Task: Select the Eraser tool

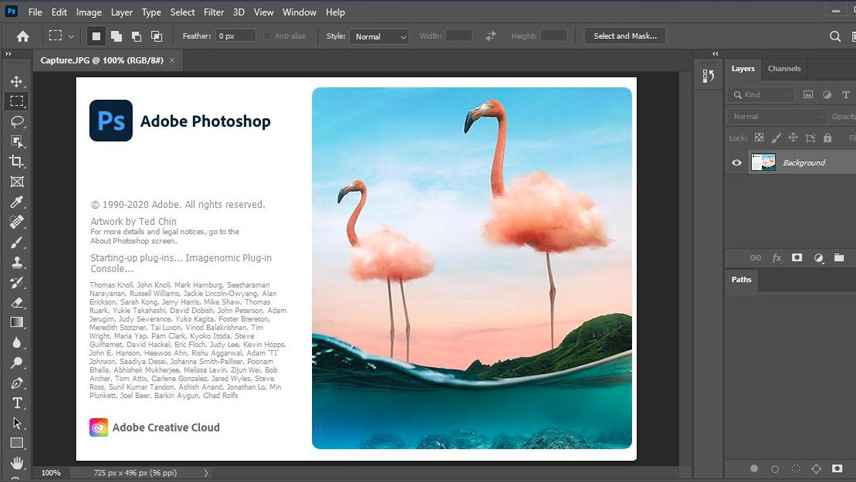Action: point(16,302)
